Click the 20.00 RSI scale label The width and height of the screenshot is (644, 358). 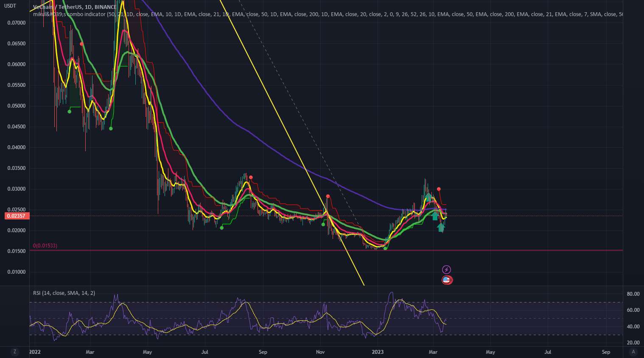(x=633, y=343)
